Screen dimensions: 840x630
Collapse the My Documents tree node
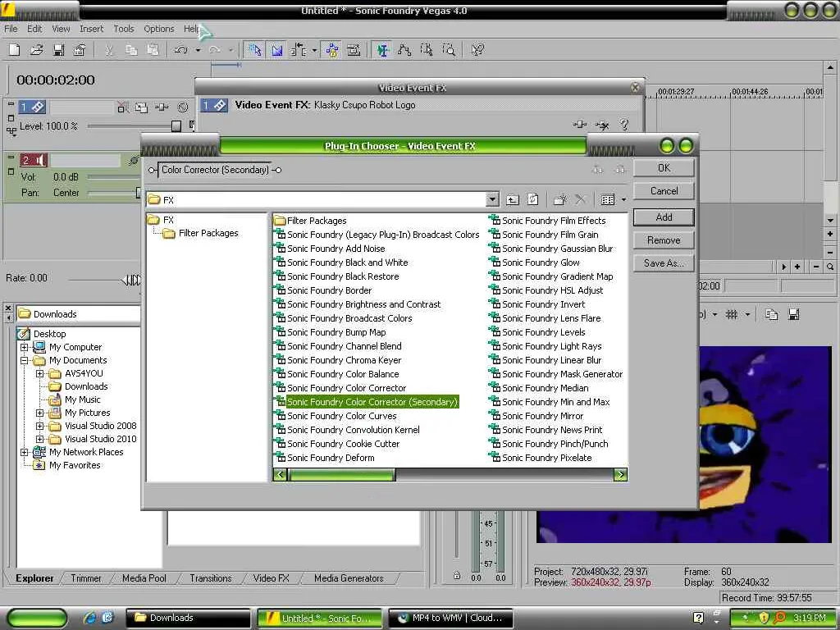pos(25,360)
